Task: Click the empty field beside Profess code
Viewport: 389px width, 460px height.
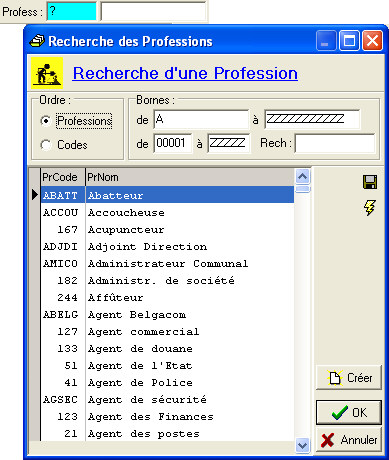Action: click(x=153, y=12)
